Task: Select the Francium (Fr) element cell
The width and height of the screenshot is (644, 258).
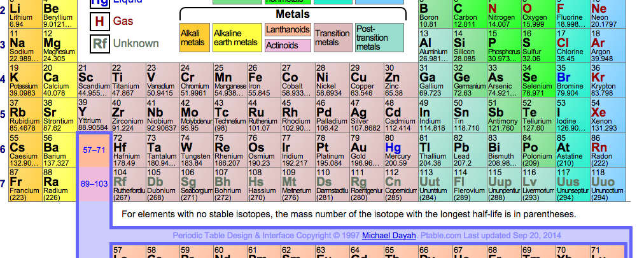Action: click(25, 185)
